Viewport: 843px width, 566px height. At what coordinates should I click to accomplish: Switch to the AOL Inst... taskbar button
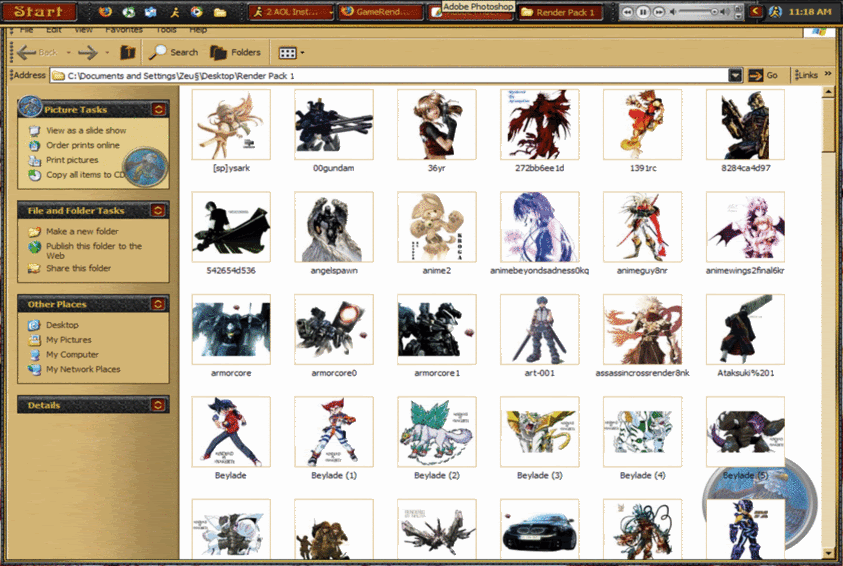coord(291,12)
